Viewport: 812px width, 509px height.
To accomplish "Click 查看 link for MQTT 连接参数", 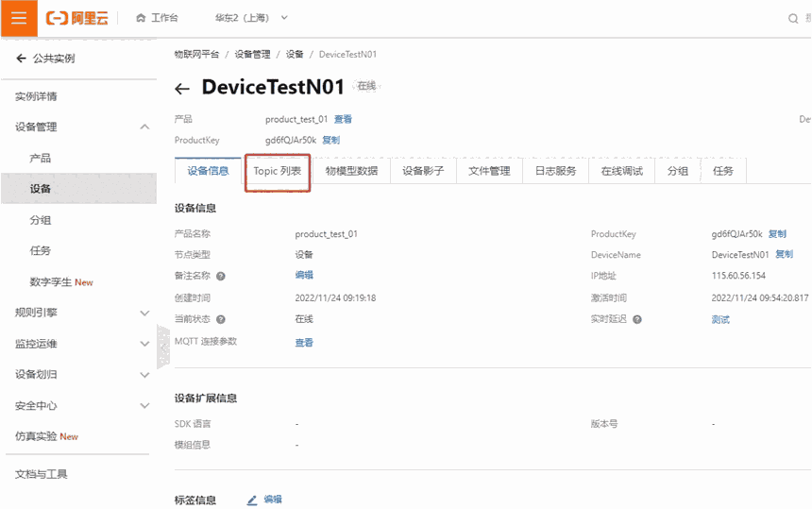I will [304, 343].
